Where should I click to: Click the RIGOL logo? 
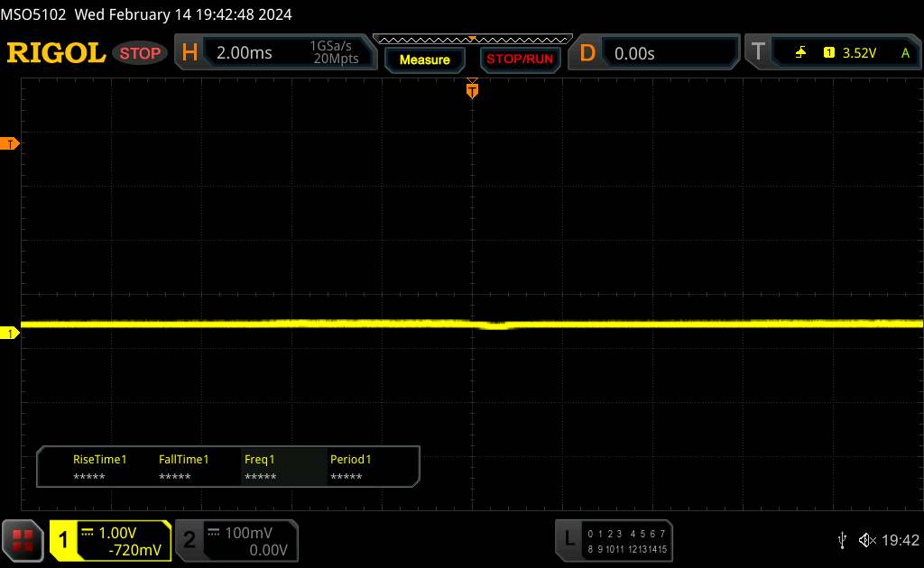coord(56,53)
